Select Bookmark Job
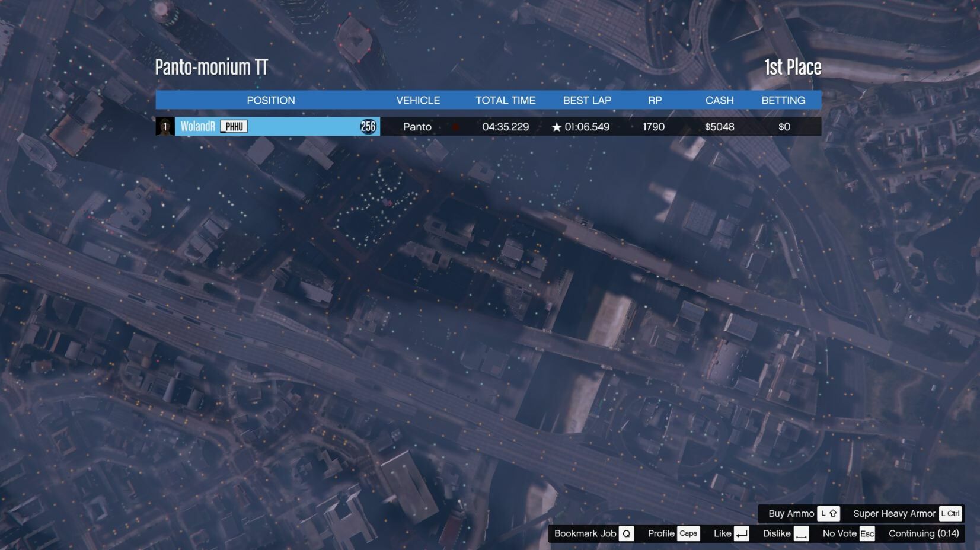The height and width of the screenshot is (550, 980). [x=585, y=533]
